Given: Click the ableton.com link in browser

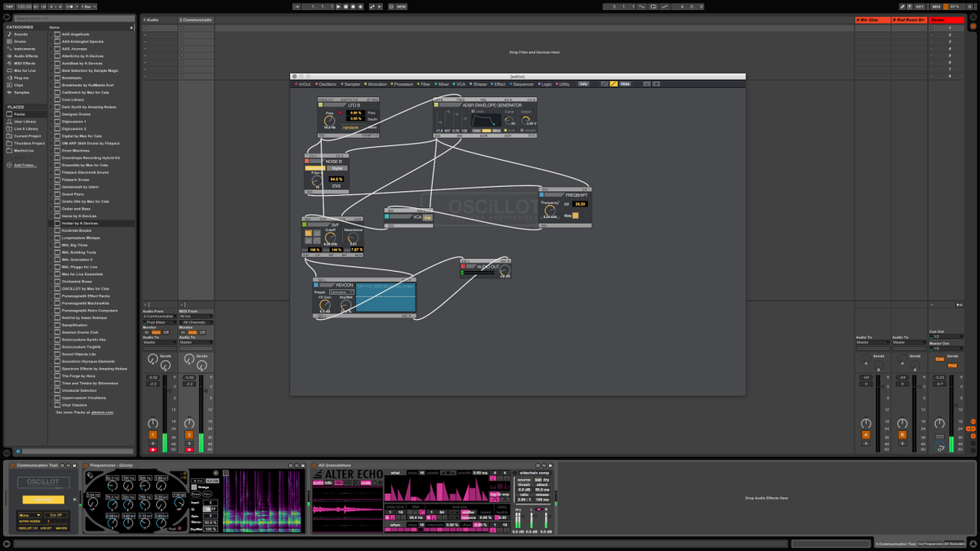Looking at the screenshot, I should (102, 412).
